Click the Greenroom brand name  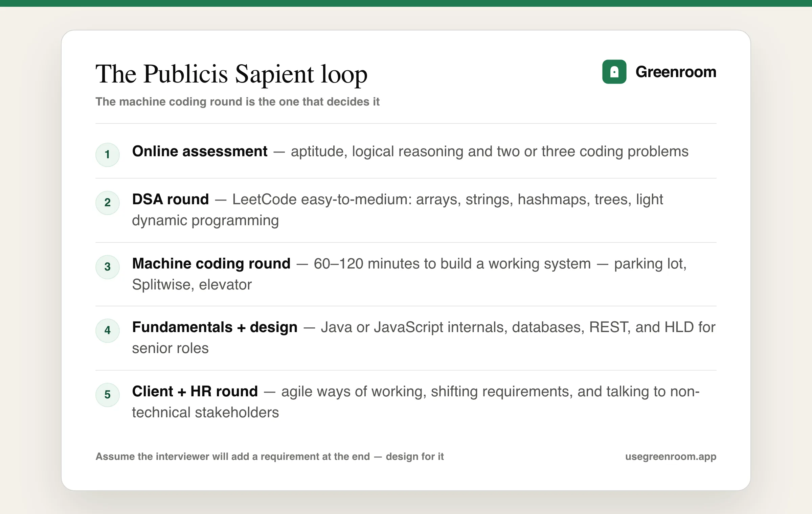point(676,72)
